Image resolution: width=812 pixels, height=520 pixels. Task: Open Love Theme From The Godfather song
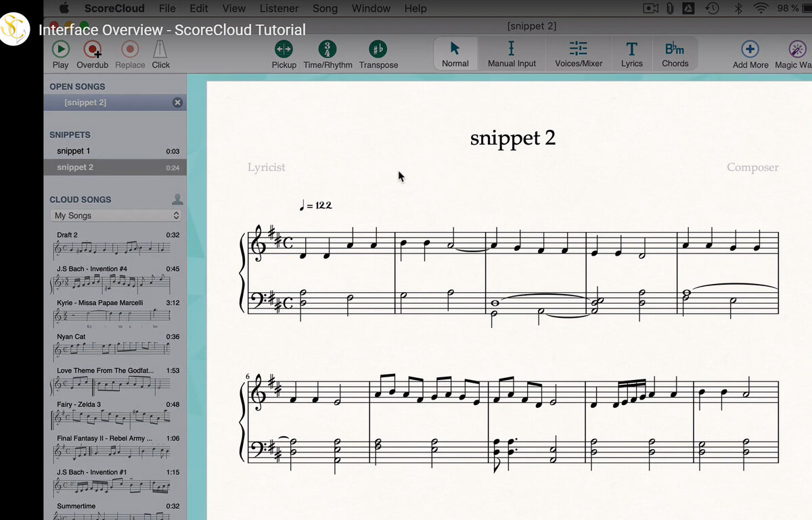coord(115,380)
